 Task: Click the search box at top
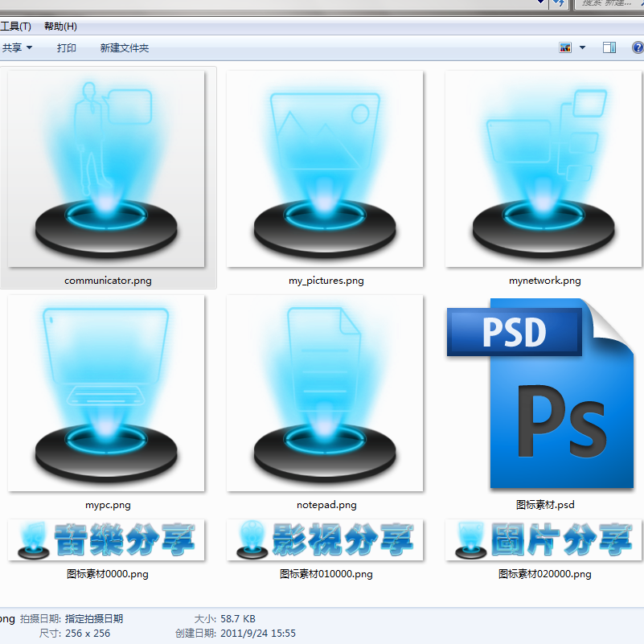pyautogui.click(x=609, y=3)
